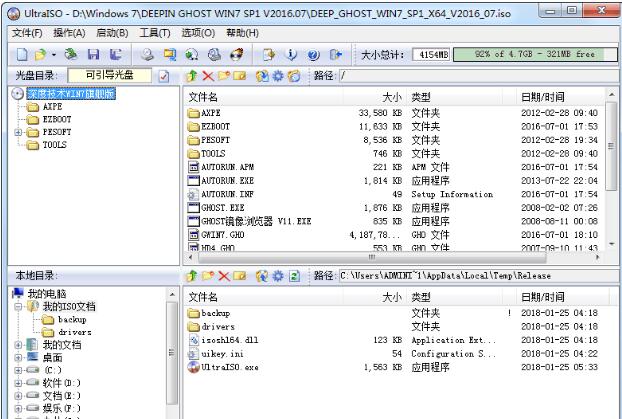Click red X delete icon in local toolbar
The height and width of the screenshot is (419, 622).
coord(224,275)
